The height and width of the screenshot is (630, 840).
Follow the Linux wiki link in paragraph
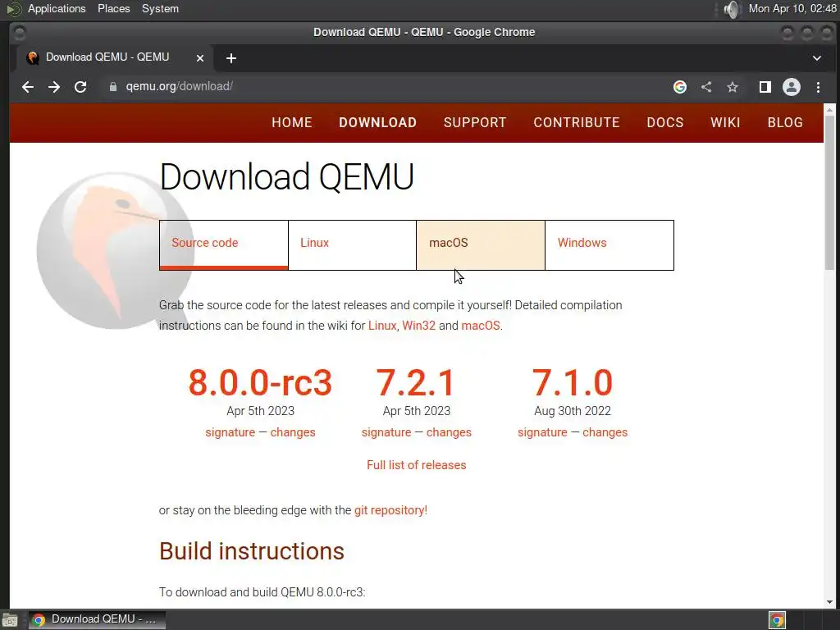382,326
